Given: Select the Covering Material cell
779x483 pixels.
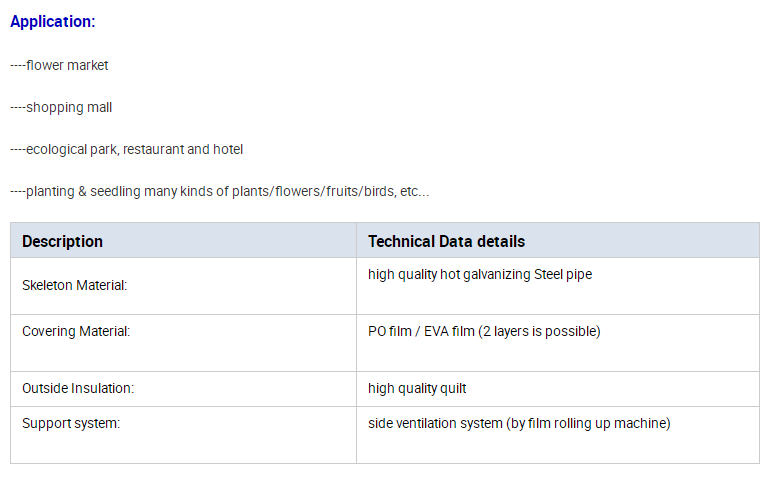Looking at the screenshot, I should (x=183, y=343).
